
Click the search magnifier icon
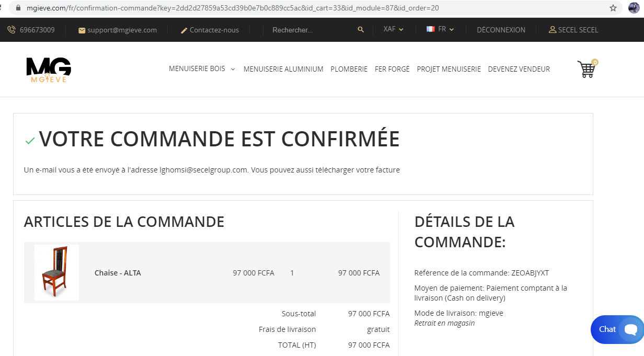tap(361, 30)
